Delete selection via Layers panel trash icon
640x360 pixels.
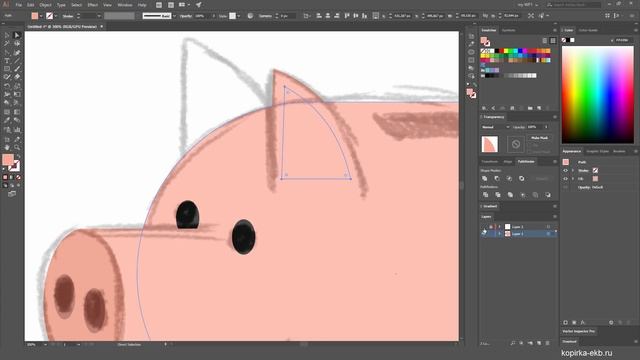pyautogui.click(x=547, y=343)
